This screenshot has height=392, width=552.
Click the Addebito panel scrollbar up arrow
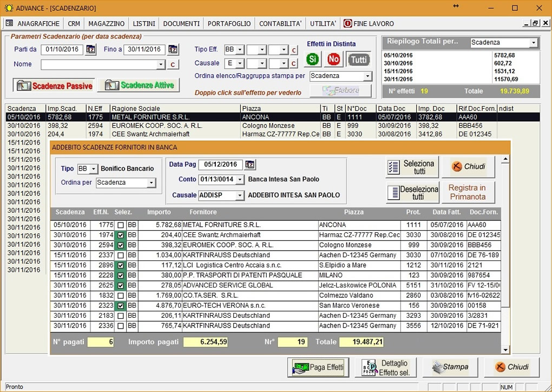tap(505, 159)
